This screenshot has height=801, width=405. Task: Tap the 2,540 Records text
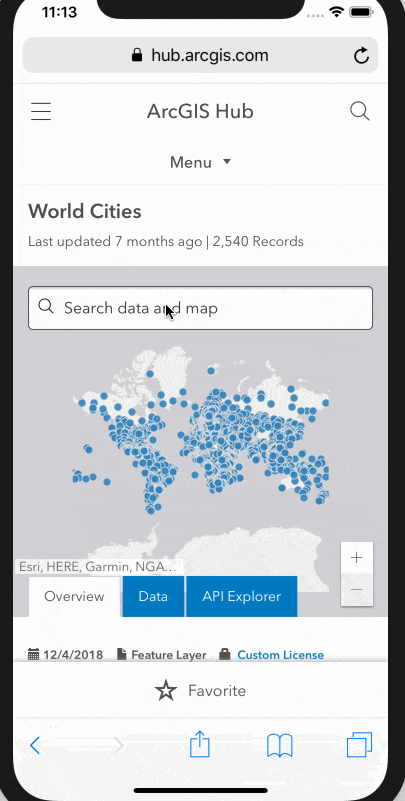(258, 241)
